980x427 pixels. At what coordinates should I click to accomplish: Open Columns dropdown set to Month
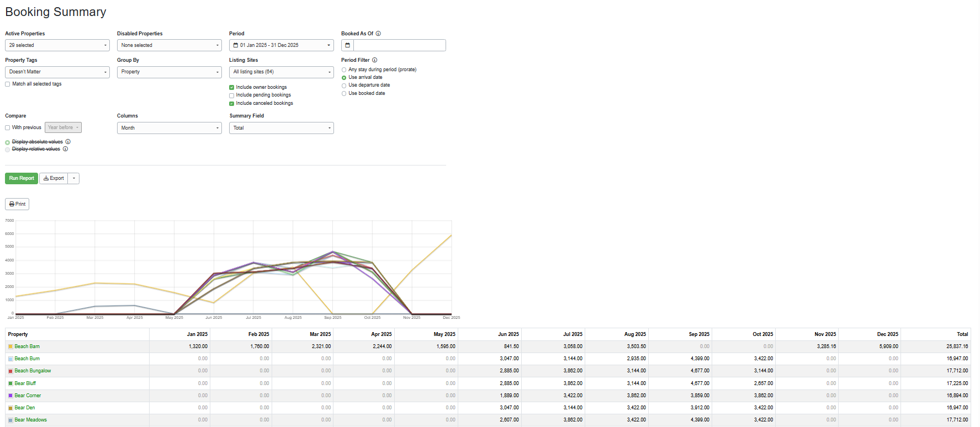(169, 128)
